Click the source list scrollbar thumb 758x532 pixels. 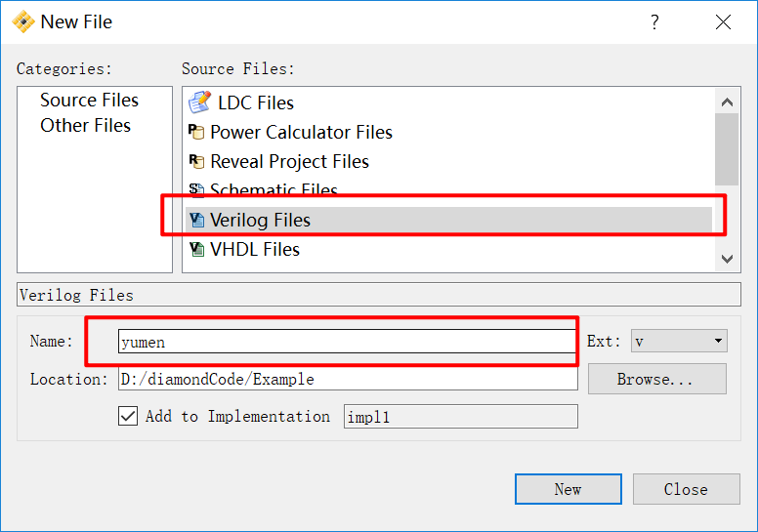(727, 149)
